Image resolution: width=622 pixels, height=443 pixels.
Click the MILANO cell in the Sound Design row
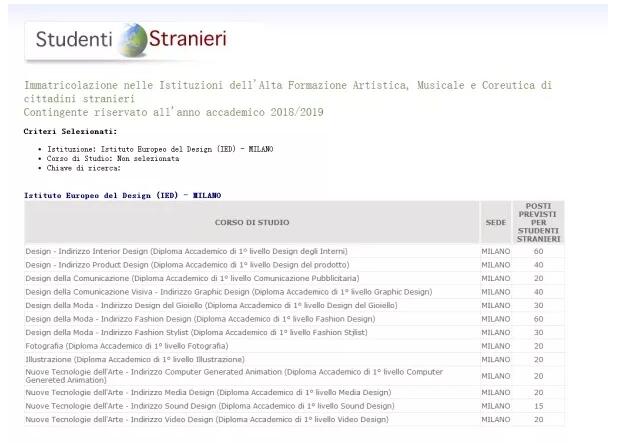tap(496, 406)
